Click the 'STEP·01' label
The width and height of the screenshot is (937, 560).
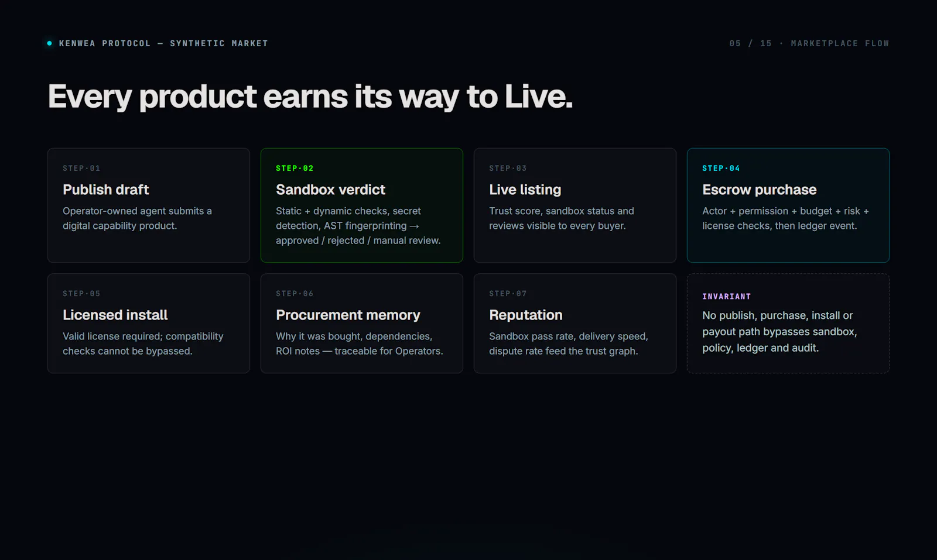click(x=81, y=168)
